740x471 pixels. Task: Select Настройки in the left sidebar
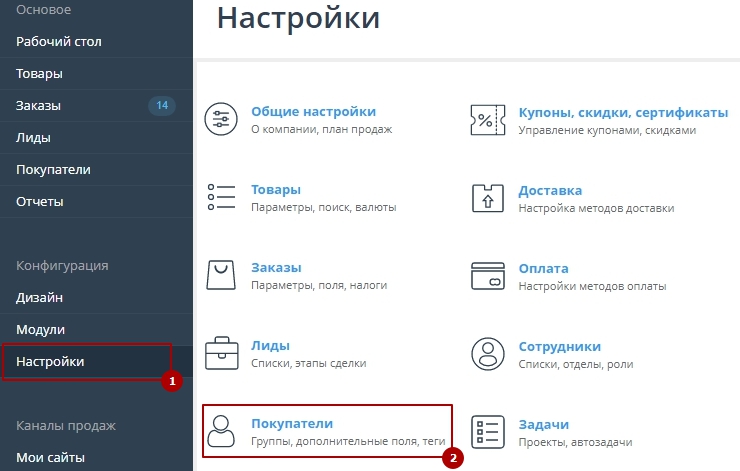coord(50,361)
